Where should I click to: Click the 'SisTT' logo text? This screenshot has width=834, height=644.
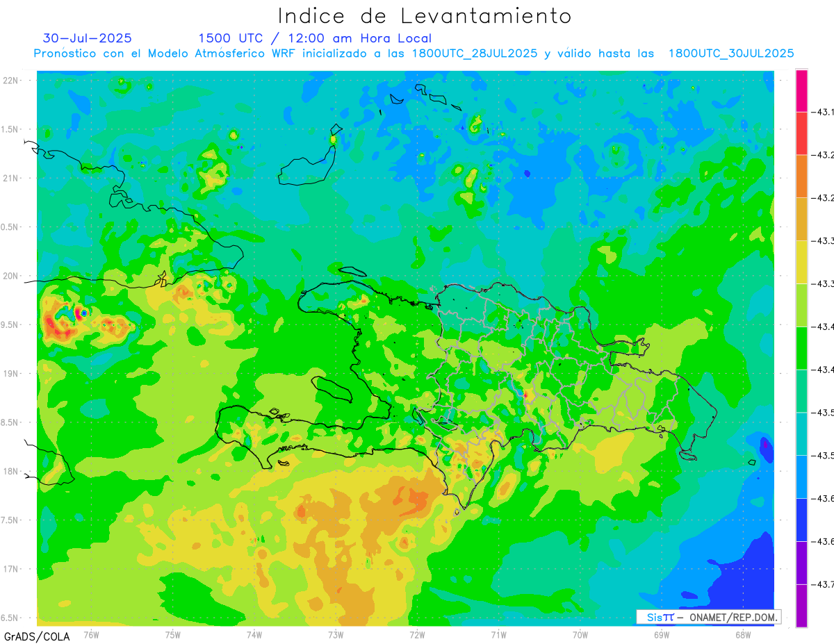660,617
